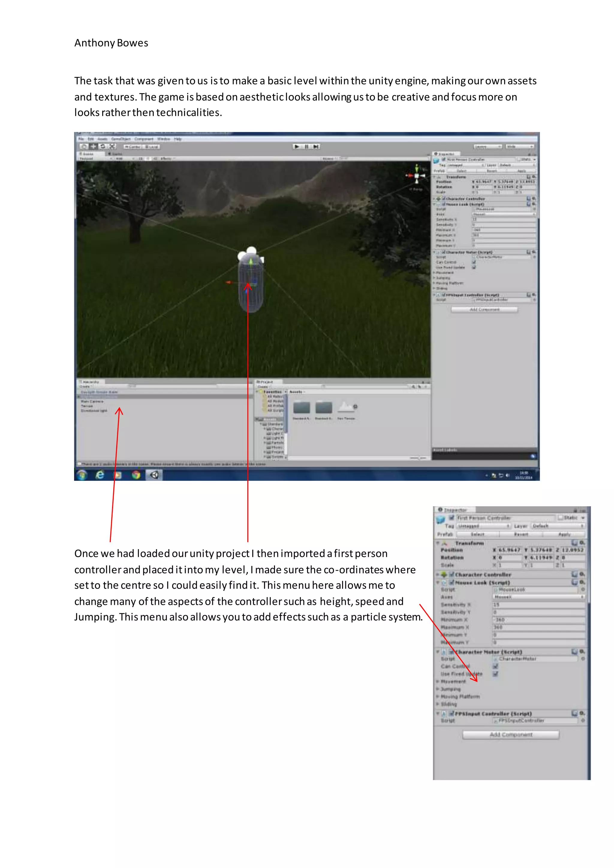Toggle Use Fixed Update in enlarged Inspector
Viewport: 614px width, 868px height.
(x=495, y=674)
